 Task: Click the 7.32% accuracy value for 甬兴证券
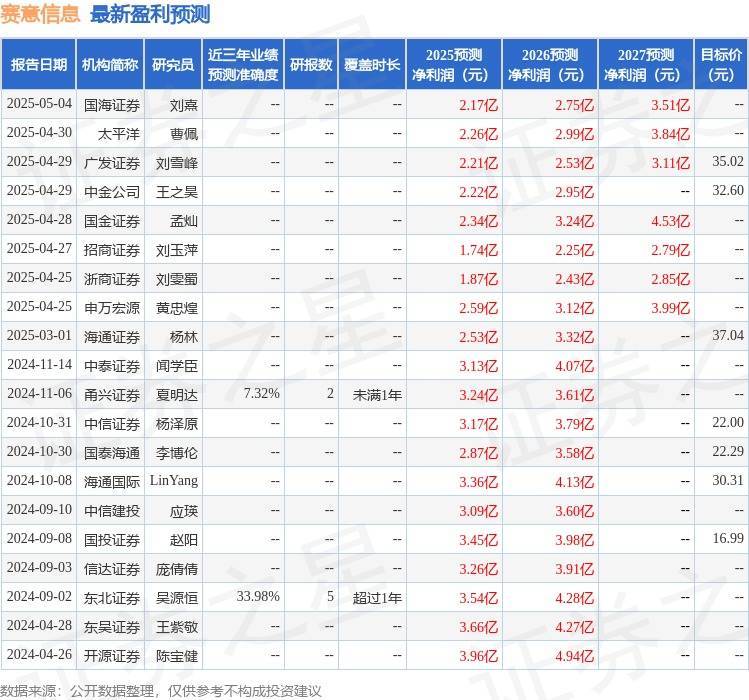tap(261, 394)
